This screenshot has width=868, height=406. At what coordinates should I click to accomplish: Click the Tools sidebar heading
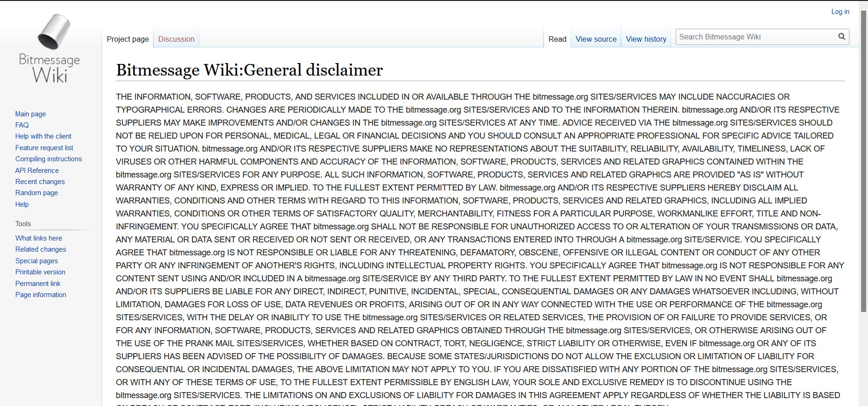tap(23, 224)
